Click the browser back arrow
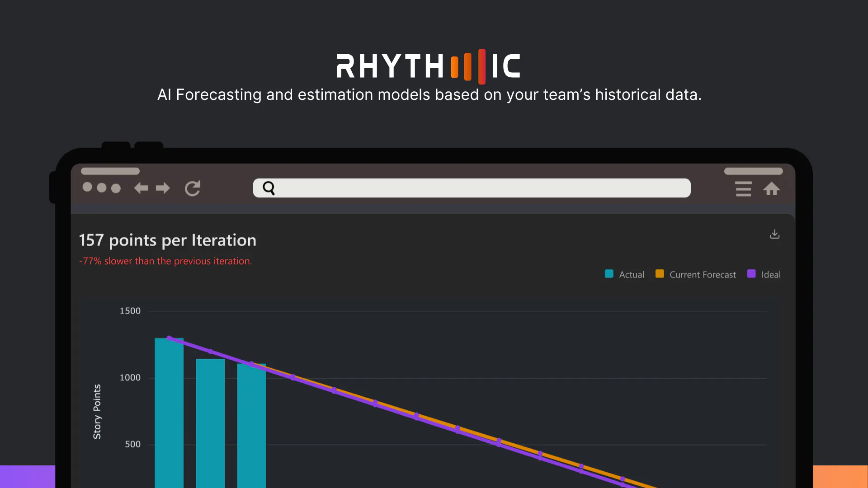 point(141,188)
